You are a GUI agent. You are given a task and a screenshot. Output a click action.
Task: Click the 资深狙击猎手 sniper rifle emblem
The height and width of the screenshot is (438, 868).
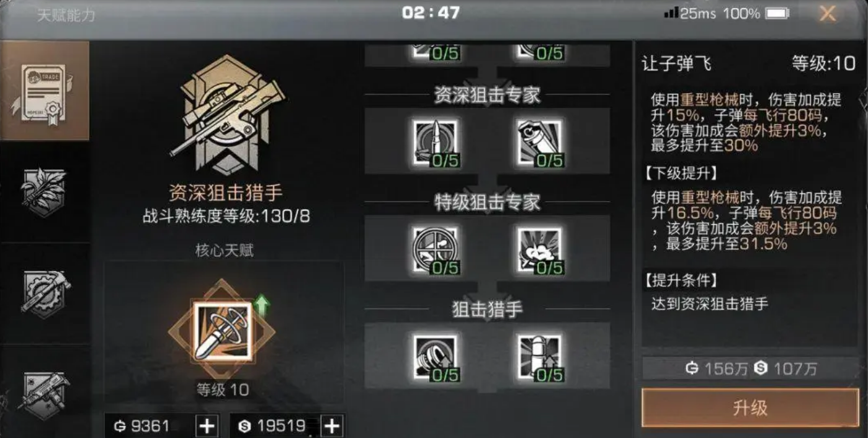pos(226,115)
